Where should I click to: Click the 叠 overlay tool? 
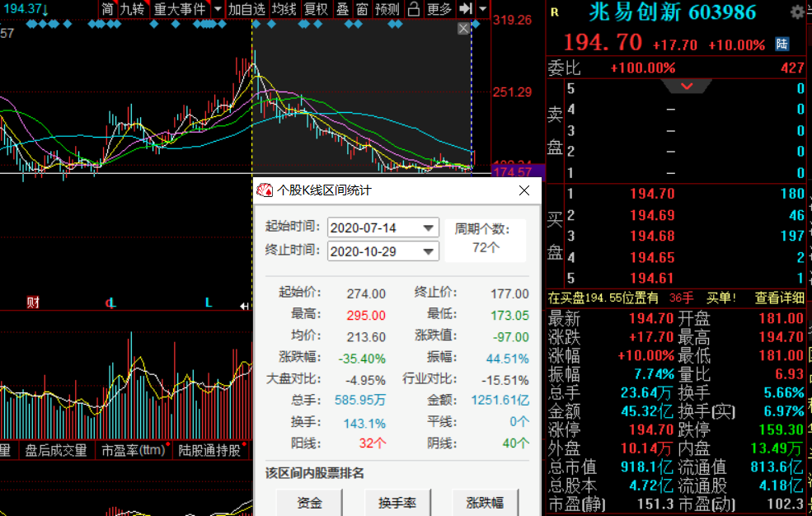(x=342, y=9)
